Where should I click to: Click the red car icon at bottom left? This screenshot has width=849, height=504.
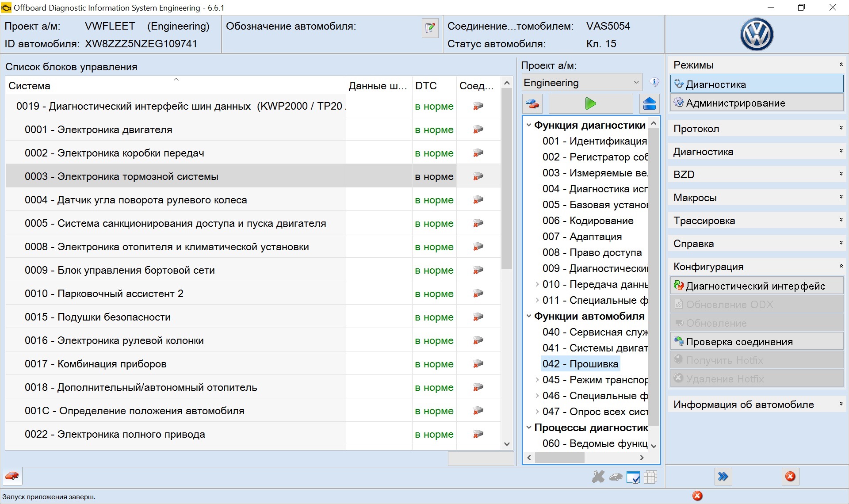12,476
